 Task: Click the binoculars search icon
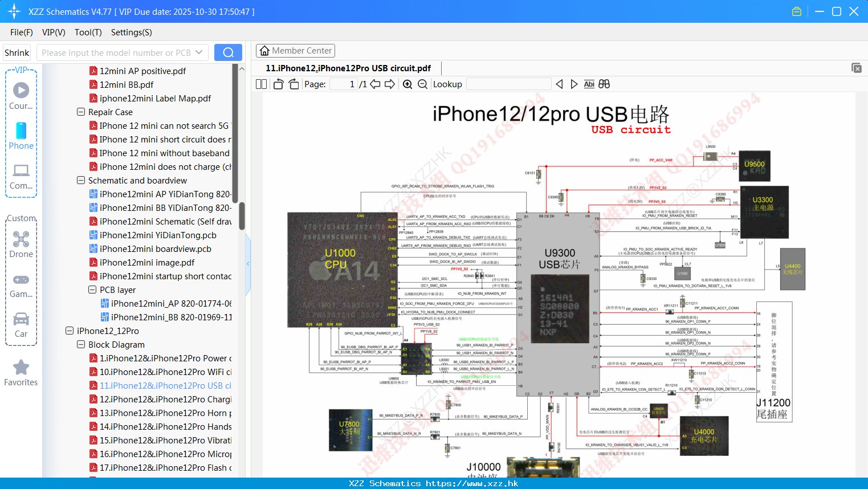tap(604, 84)
